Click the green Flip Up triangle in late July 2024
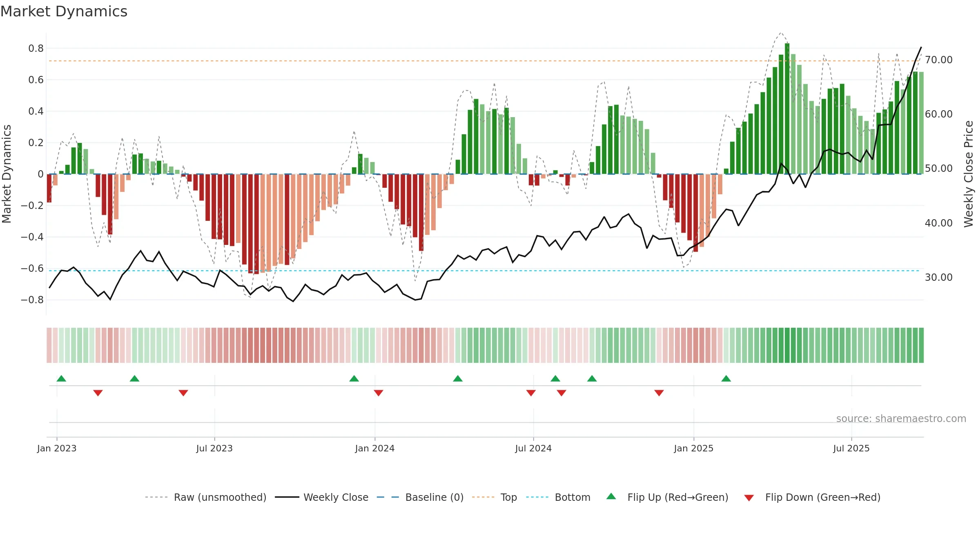This screenshot has height=551, width=980. point(555,378)
